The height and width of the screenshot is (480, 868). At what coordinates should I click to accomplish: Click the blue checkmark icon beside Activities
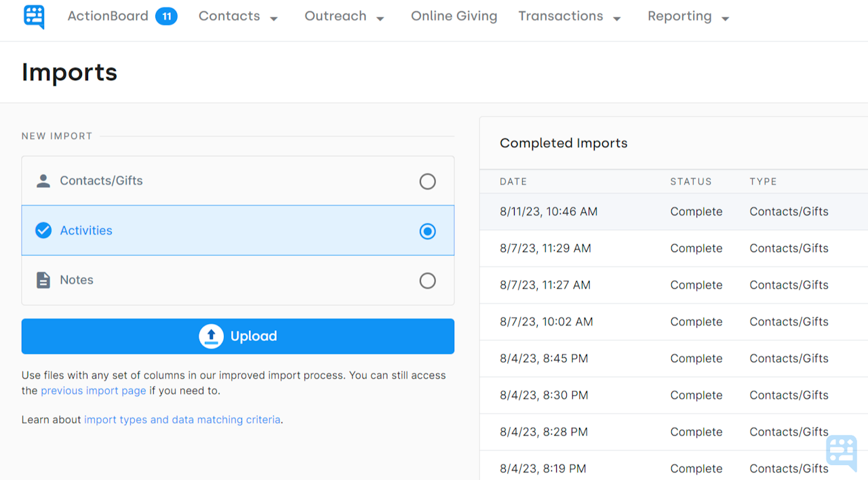(x=43, y=231)
